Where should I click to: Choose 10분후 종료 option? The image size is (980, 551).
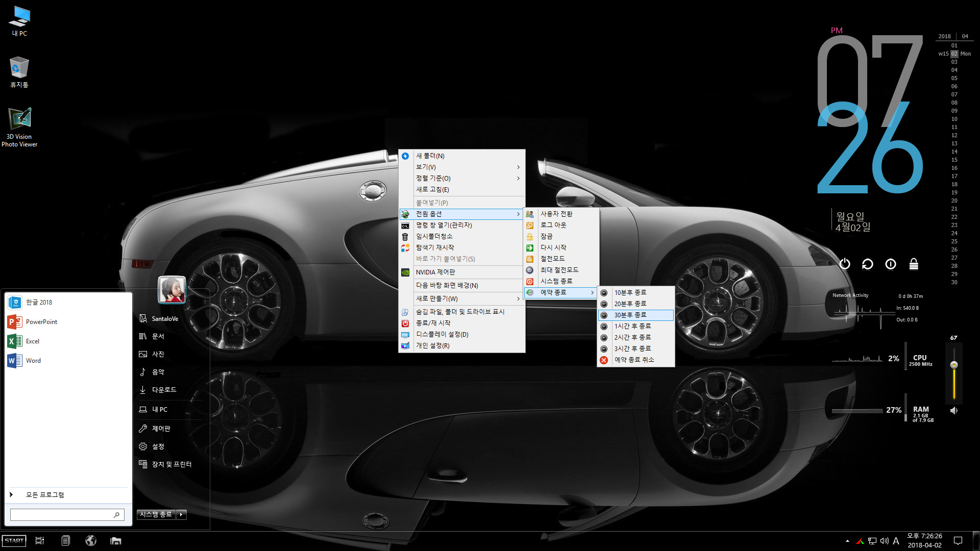(x=636, y=293)
